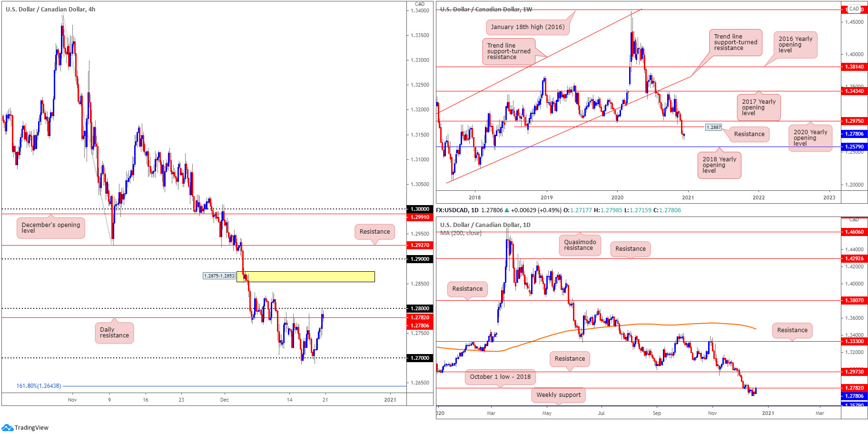Select the December's opening level callout
868x434 pixels.
click(x=51, y=228)
